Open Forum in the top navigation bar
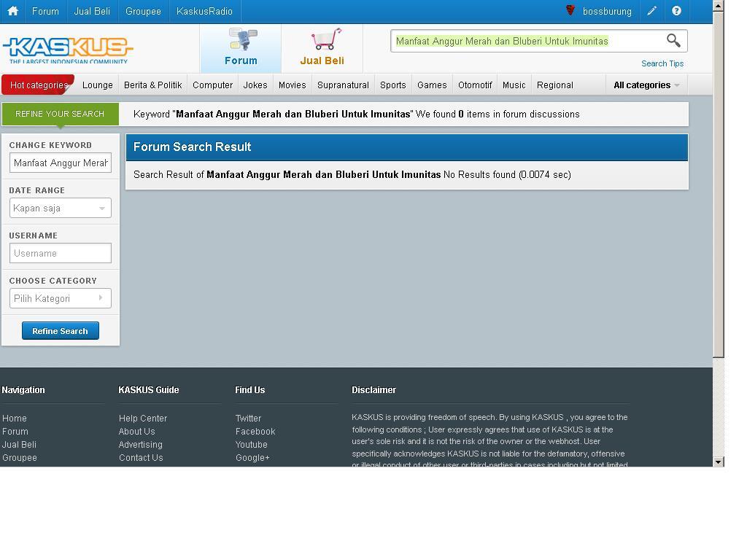Screen dimensions: 747x560 [45, 11]
